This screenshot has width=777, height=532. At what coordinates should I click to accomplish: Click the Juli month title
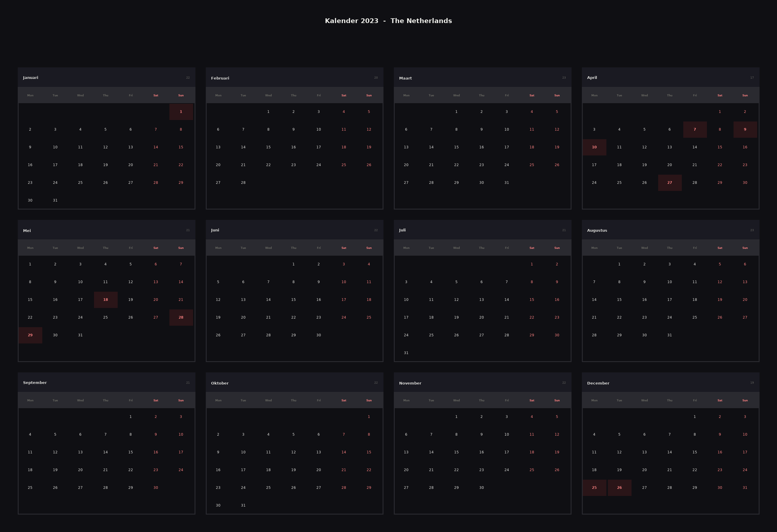[402, 230]
